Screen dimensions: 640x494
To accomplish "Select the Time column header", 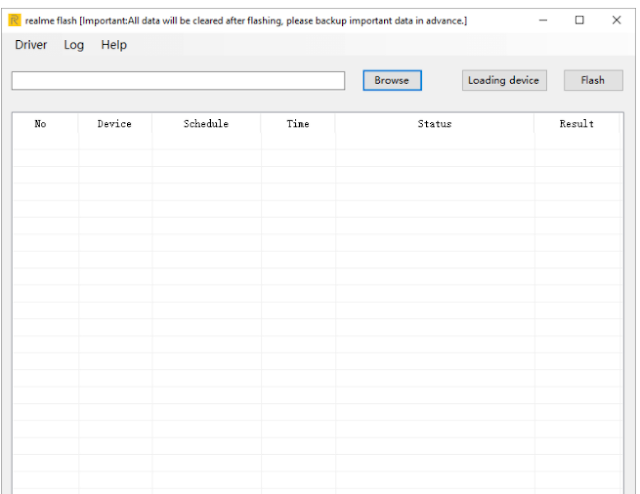I will pos(298,124).
